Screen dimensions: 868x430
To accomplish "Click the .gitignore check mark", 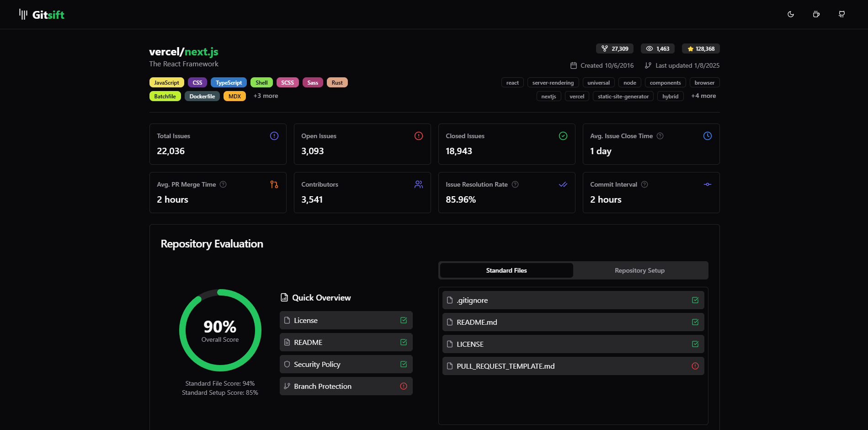I will pyautogui.click(x=695, y=300).
